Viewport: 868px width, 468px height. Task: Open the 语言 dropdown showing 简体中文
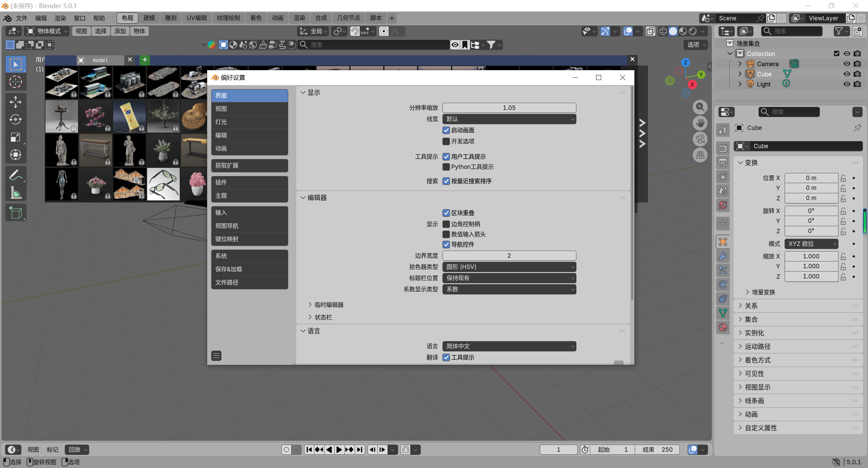click(509, 346)
